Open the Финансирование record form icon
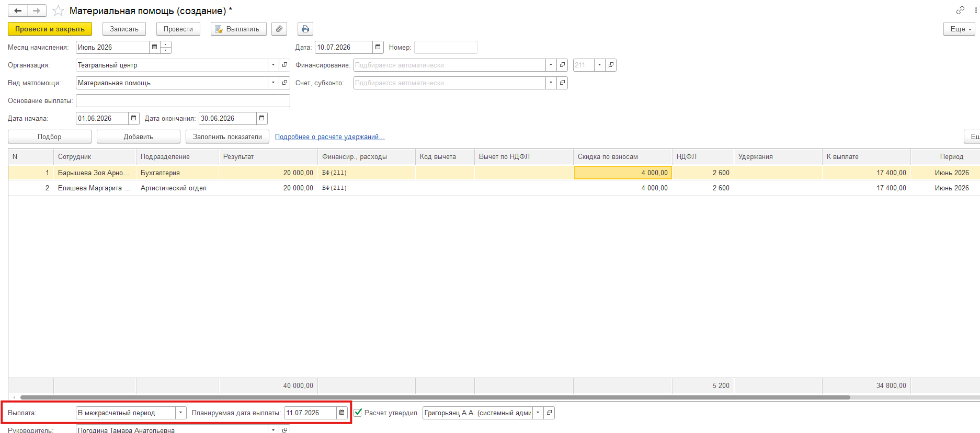This screenshot has height=433, width=980. [562, 65]
